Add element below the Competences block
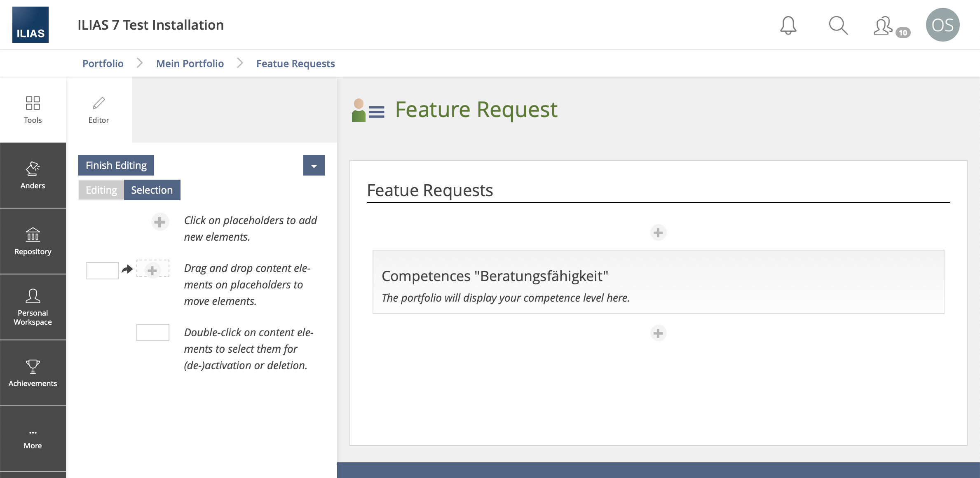Screen dimensions: 980x478 (x=658, y=333)
